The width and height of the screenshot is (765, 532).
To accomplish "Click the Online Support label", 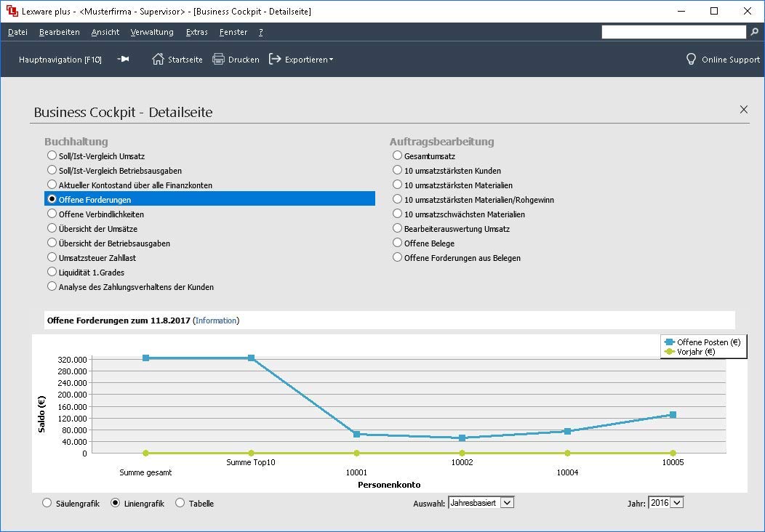I will 731,60.
